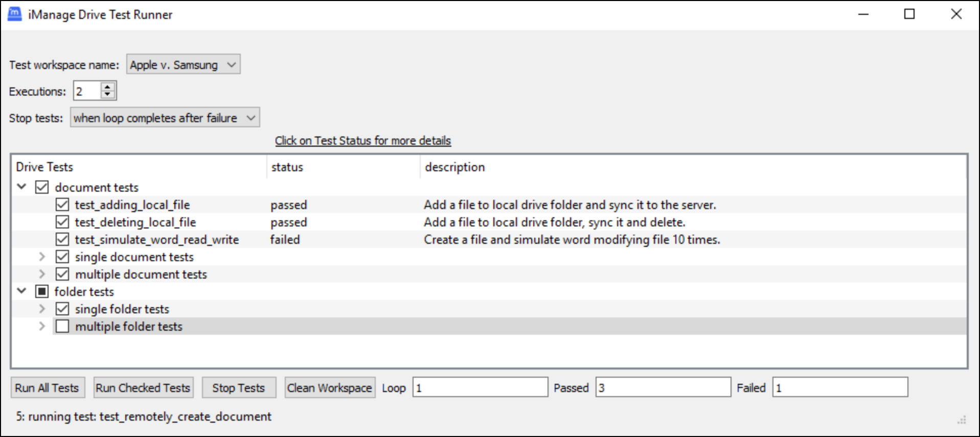This screenshot has height=437, width=980.
Task: Expand the single document tests node
Action: pyautogui.click(x=42, y=257)
